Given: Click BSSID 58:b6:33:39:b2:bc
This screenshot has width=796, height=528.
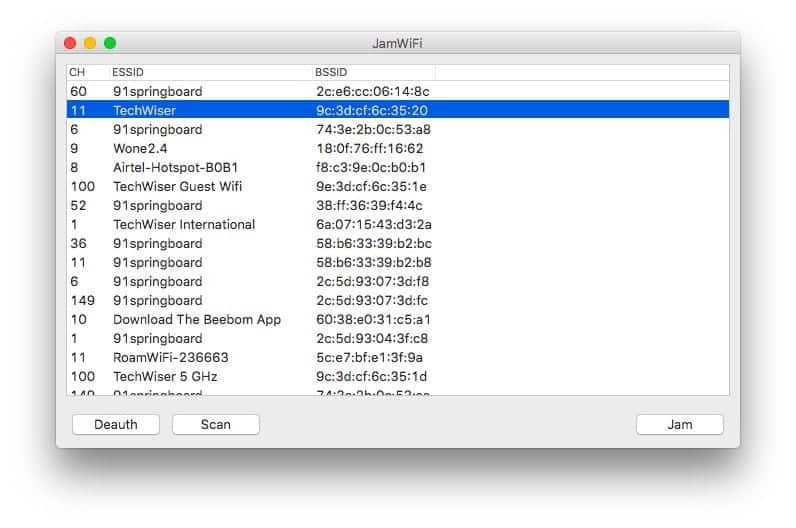Looking at the screenshot, I should point(374,244).
